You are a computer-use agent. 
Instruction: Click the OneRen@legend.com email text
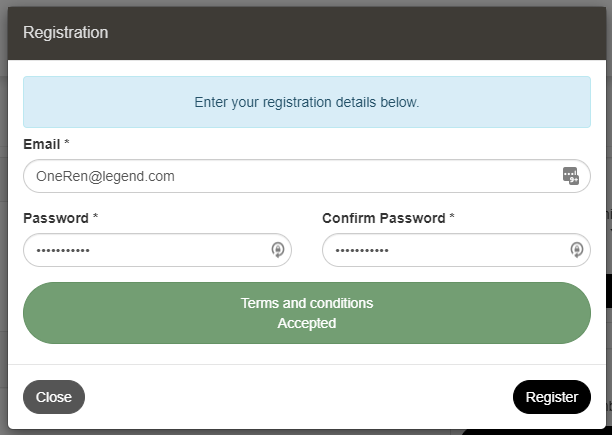[x=106, y=176]
